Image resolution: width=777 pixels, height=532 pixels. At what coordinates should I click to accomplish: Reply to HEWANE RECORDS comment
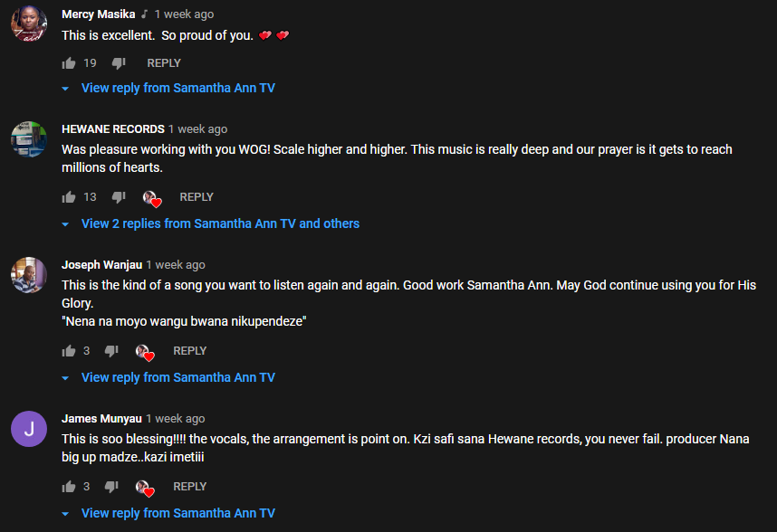tap(197, 197)
